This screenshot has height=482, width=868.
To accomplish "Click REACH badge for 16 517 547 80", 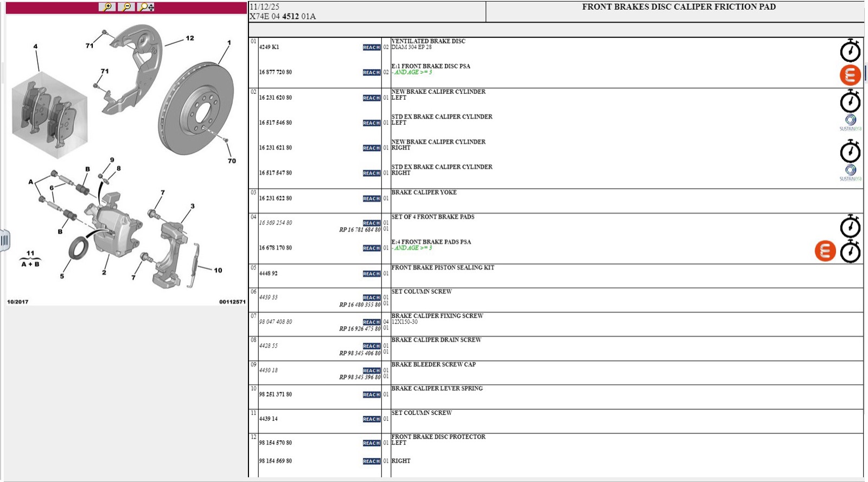I will coord(372,173).
